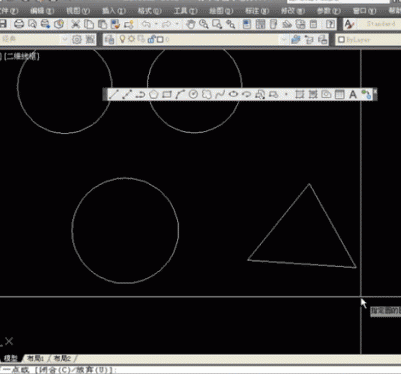Open the ByLayer color control dropdown
Viewport: 401px width, 374px height.
(x=368, y=39)
